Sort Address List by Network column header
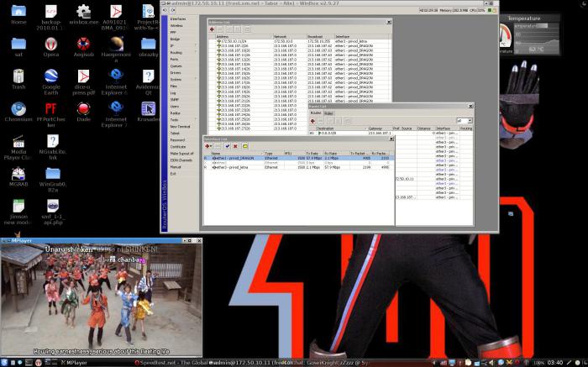Image resolution: width=588 pixels, height=367 pixels. 289,36
